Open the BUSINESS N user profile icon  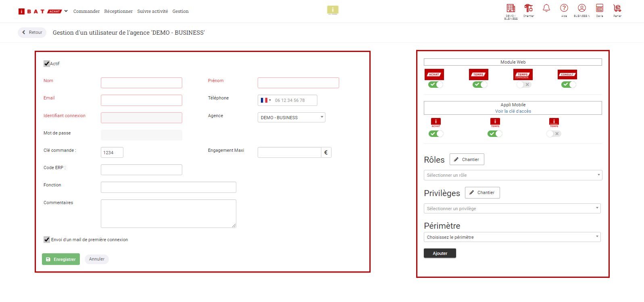click(x=581, y=8)
